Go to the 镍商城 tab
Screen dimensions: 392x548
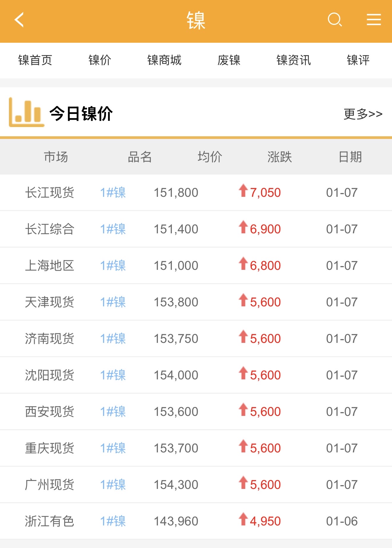tap(164, 60)
